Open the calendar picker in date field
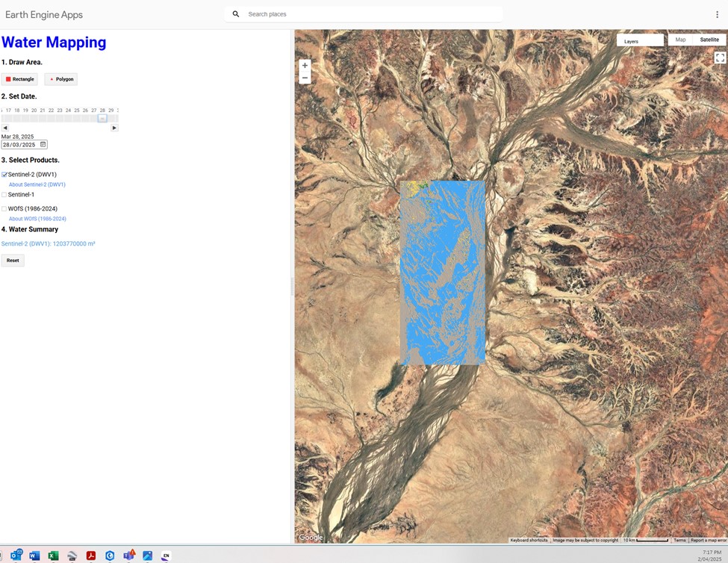Viewport: 728px width, 563px height. (43, 145)
